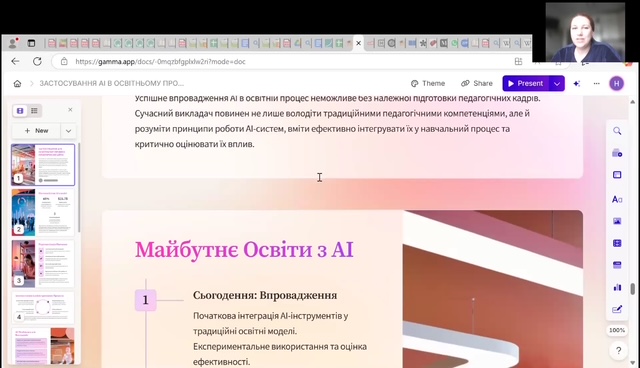Click the Share button
The height and width of the screenshot is (368, 640).
(x=477, y=83)
